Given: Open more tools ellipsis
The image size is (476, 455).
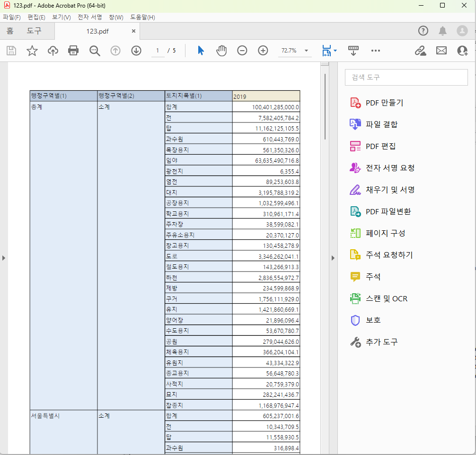Looking at the screenshot, I should pos(376,51).
